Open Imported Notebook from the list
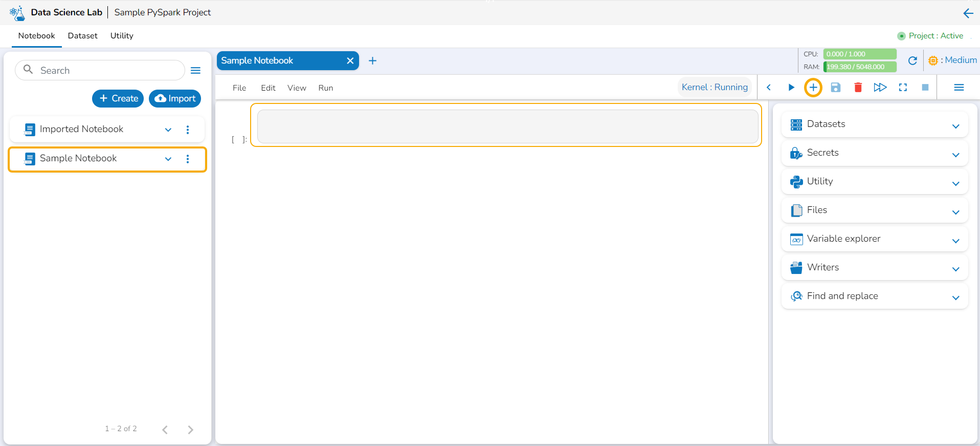 click(107, 130)
